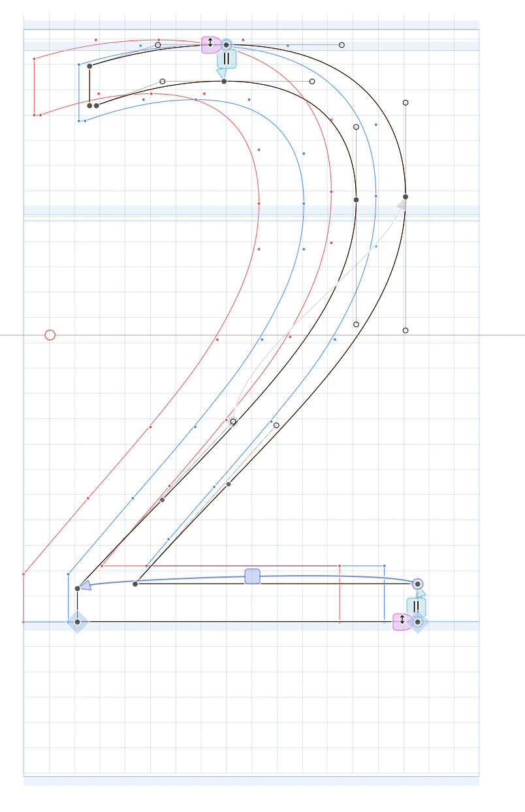Click the pink anchor hint icon at top
Image resolution: width=525 pixels, height=812 pixels.
(x=210, y=44)
